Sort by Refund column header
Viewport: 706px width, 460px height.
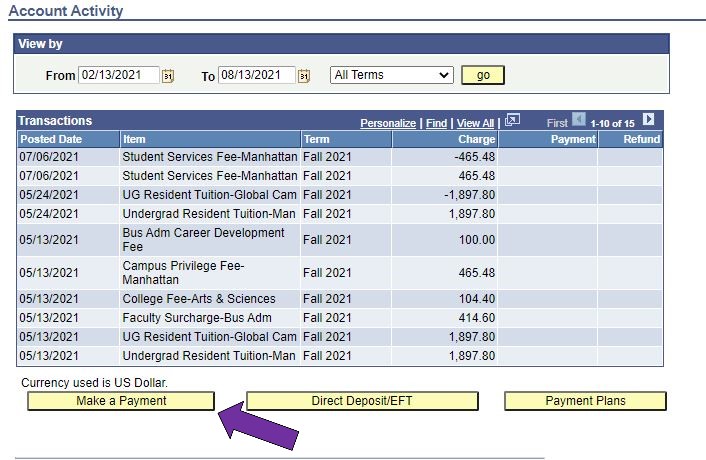642,140
